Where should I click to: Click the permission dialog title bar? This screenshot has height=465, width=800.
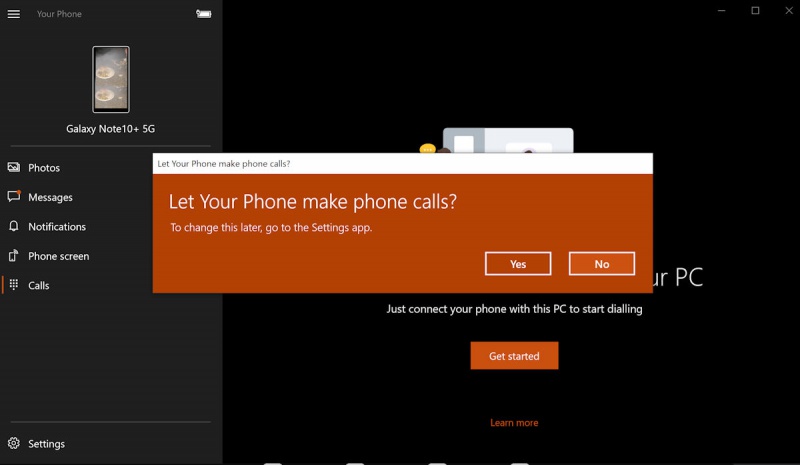pos(402,163)
